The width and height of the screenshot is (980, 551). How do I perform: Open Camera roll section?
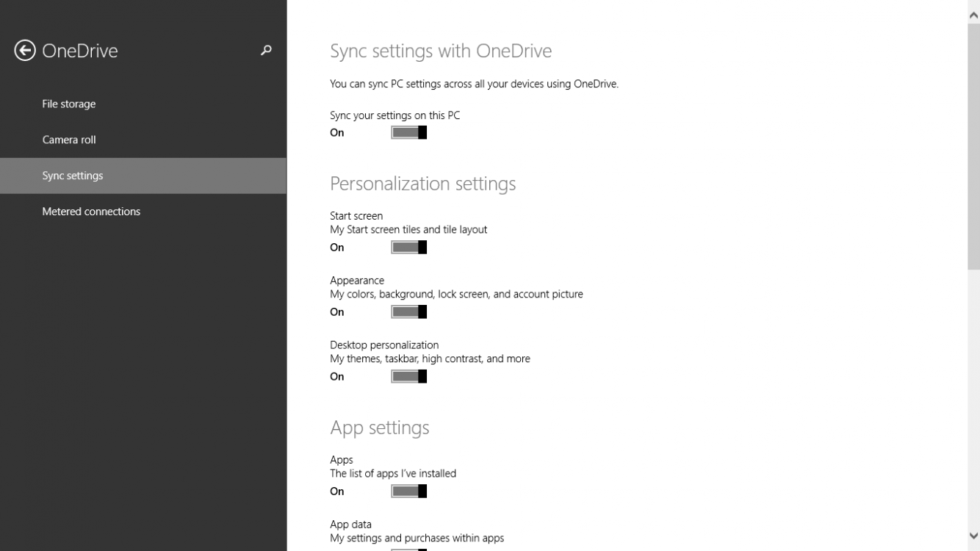tap(143, 140)
